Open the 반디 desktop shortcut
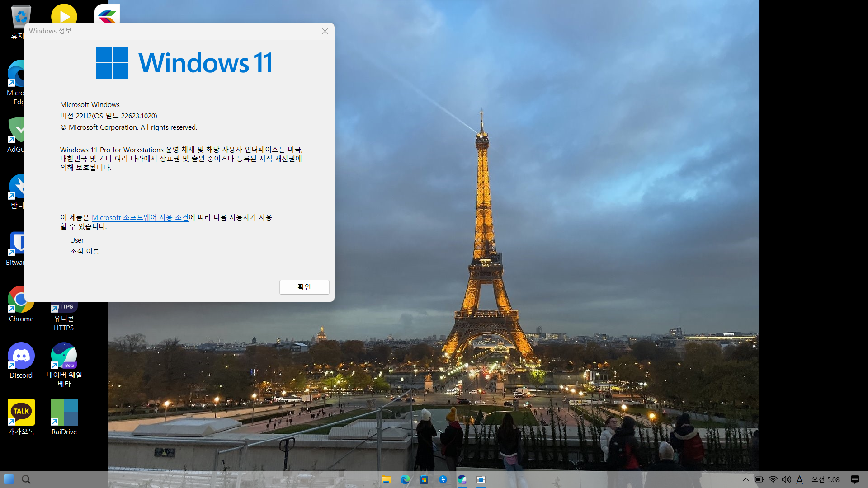Screen dimensions: 868x488 click(16, 192)
